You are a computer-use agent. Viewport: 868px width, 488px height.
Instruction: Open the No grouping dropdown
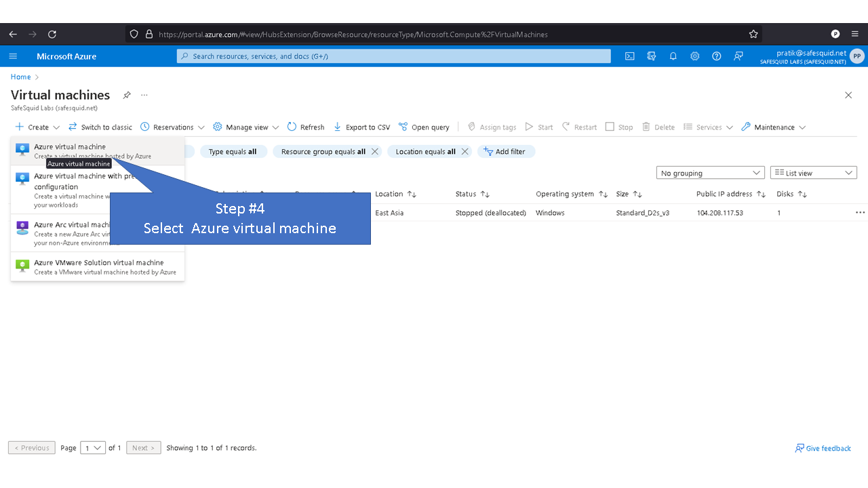pos(711,173)
